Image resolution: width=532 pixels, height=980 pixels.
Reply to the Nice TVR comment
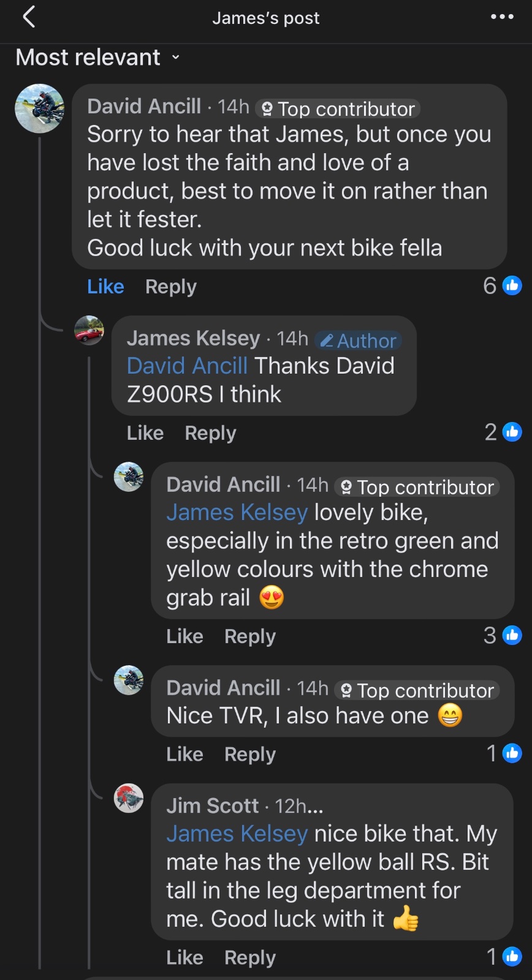[250, 754]
